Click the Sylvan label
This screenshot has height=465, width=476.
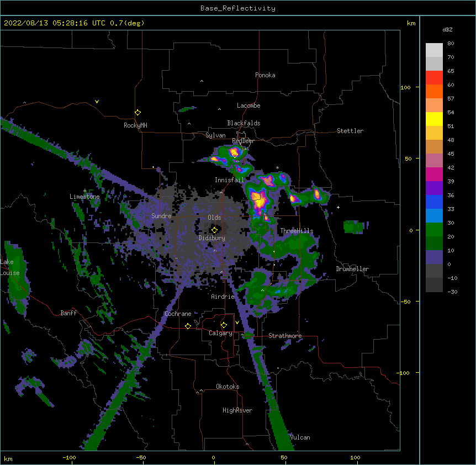tap(215, 135)
